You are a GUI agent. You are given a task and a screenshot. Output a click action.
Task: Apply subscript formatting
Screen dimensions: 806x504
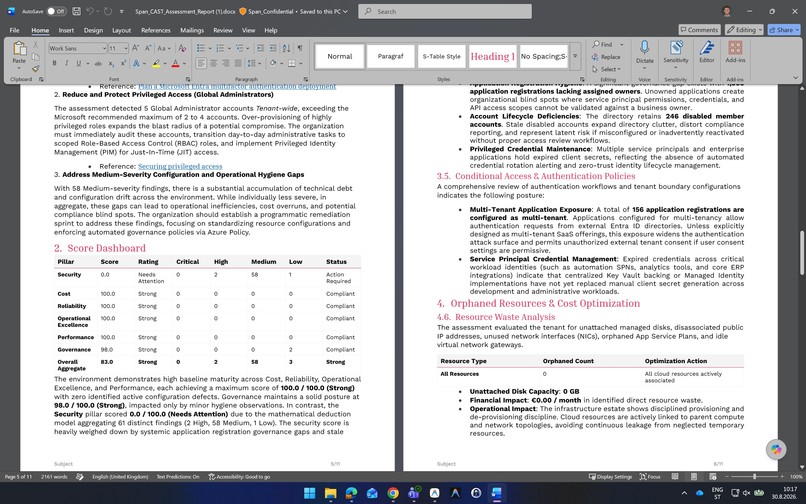[x=112, y=63]
